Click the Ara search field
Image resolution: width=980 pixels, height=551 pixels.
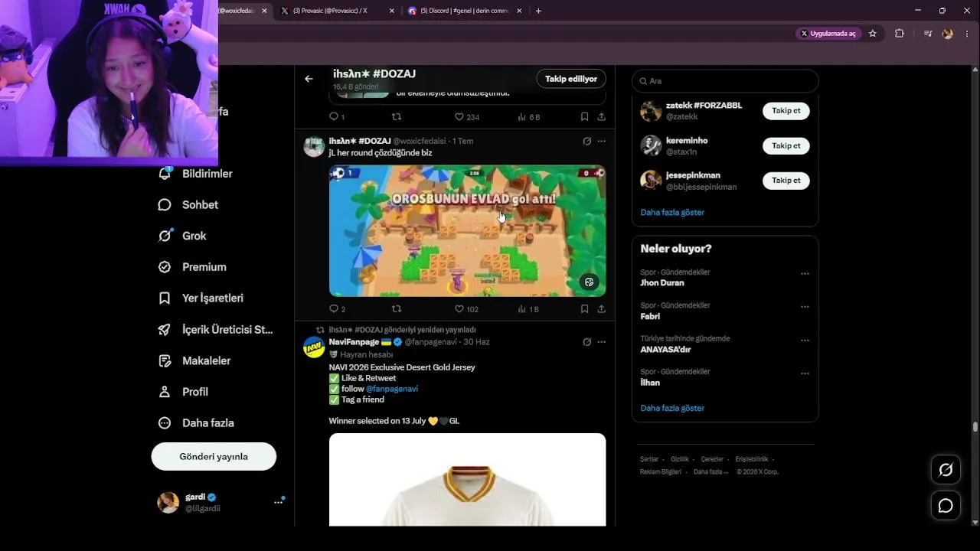click(x=725, y=80)
